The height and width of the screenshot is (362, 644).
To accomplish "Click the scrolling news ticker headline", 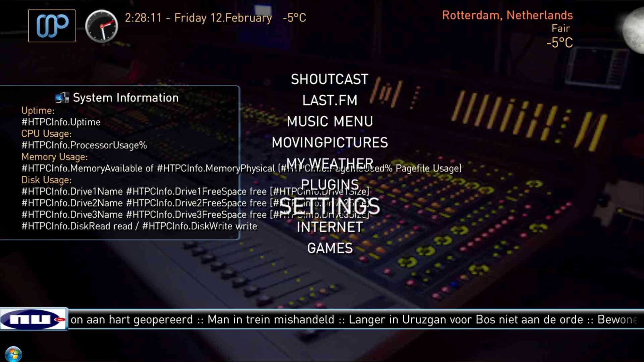I will 352,319.
